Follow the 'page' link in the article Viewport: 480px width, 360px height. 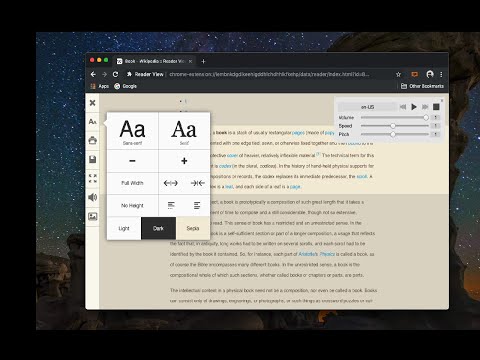pyautogui.click(x=295, y=187)
